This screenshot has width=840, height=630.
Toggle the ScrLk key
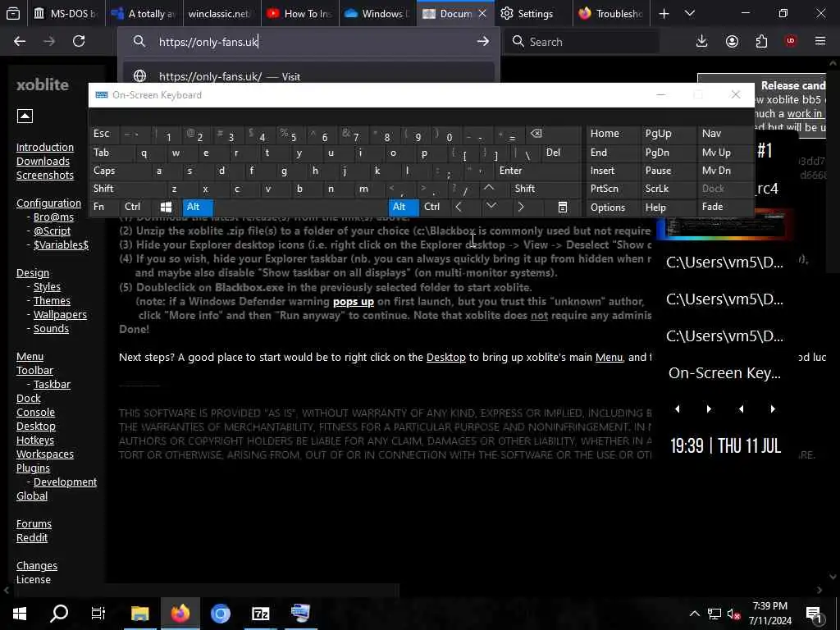click(668, 189)
